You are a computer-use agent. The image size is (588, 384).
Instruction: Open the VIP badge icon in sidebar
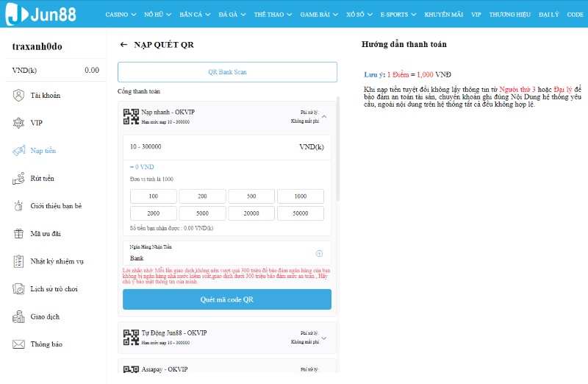pos(18,123)
